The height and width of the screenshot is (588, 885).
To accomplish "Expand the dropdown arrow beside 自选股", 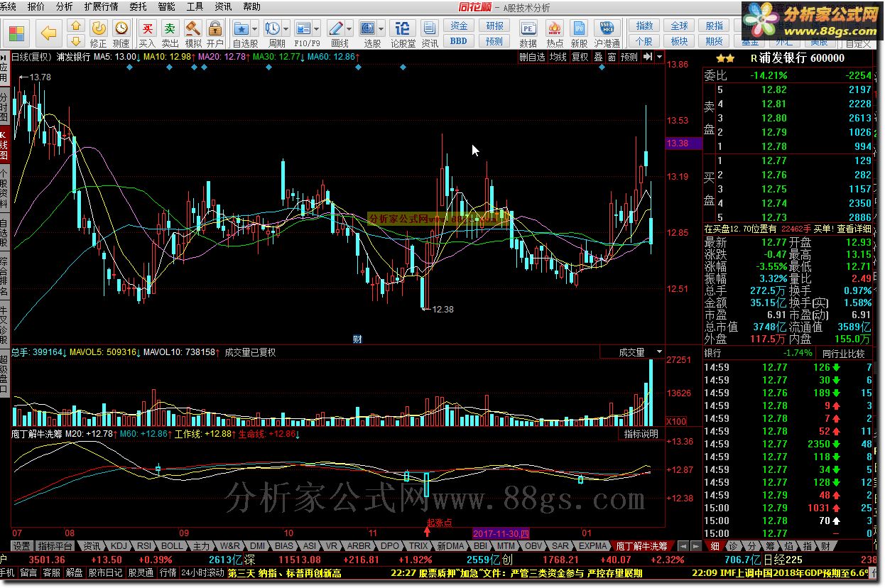I will coord(255,28).
